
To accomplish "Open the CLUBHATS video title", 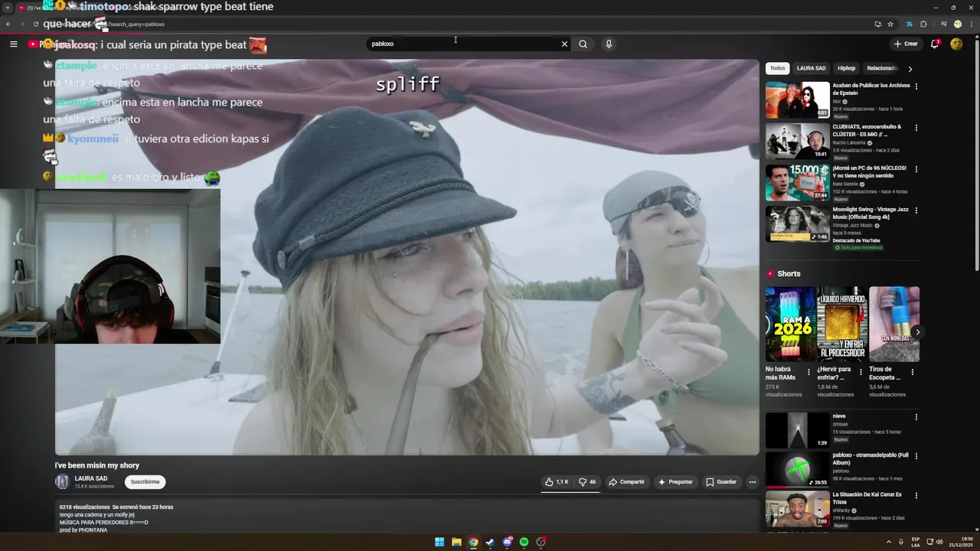I will (x=867, y=130).
